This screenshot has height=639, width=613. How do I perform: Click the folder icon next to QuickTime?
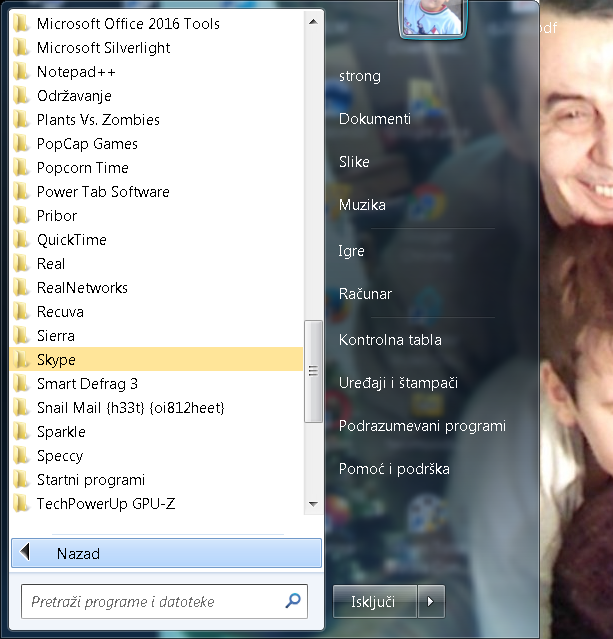(x=20, y=240)
